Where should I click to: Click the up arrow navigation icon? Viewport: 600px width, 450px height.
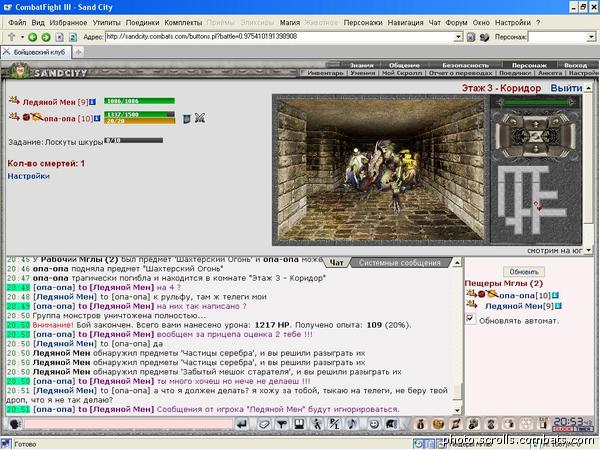coord(11,37)
